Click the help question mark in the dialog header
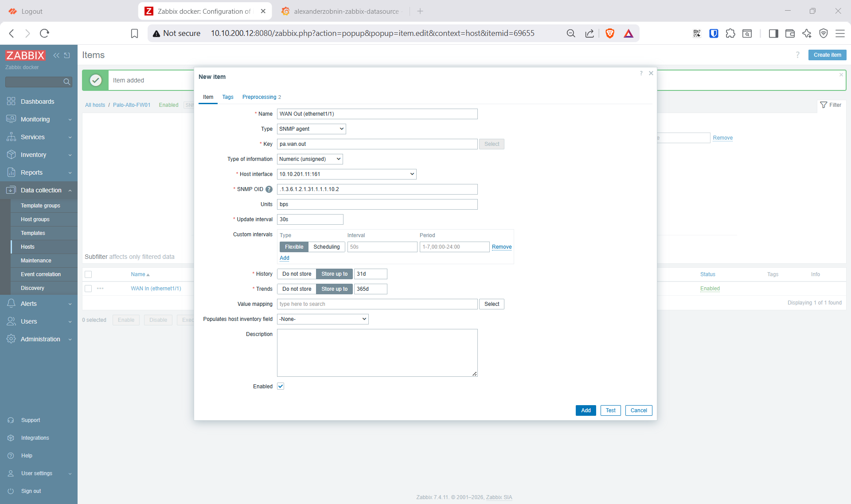 641,73
